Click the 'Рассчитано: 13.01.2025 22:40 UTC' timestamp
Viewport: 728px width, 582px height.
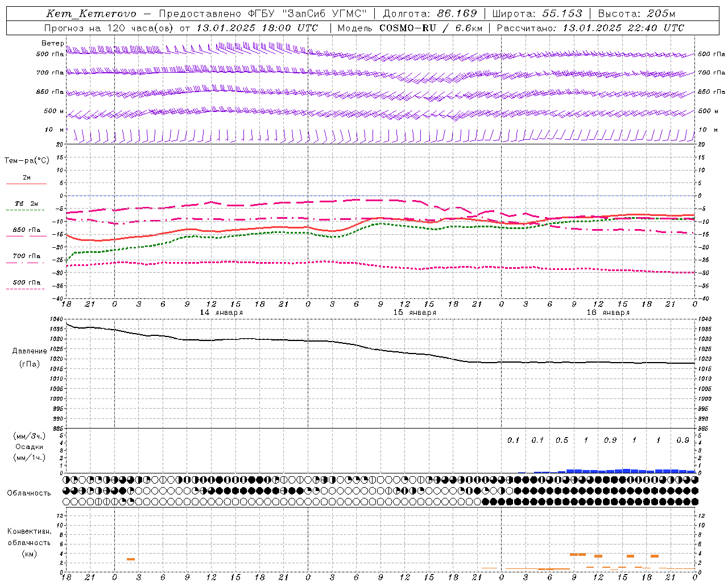pos(590,28)
